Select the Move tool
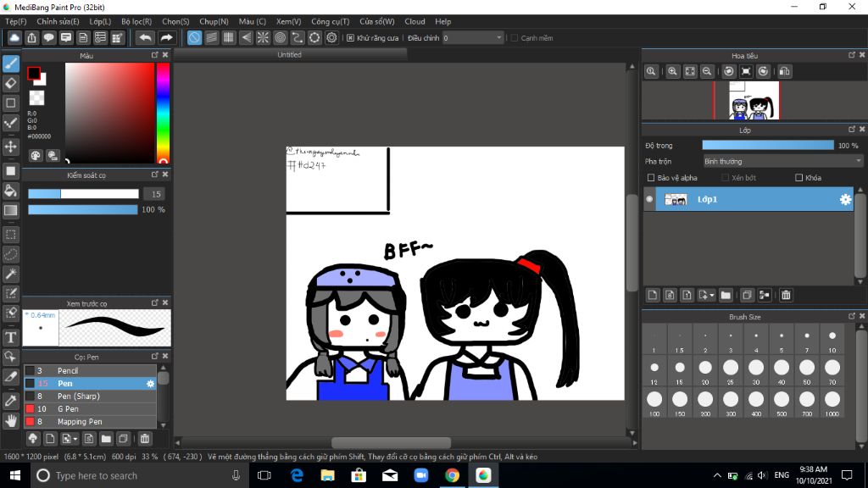Image resolution: width=868 pixels, height=488 pixels. [x=11, y=147]
